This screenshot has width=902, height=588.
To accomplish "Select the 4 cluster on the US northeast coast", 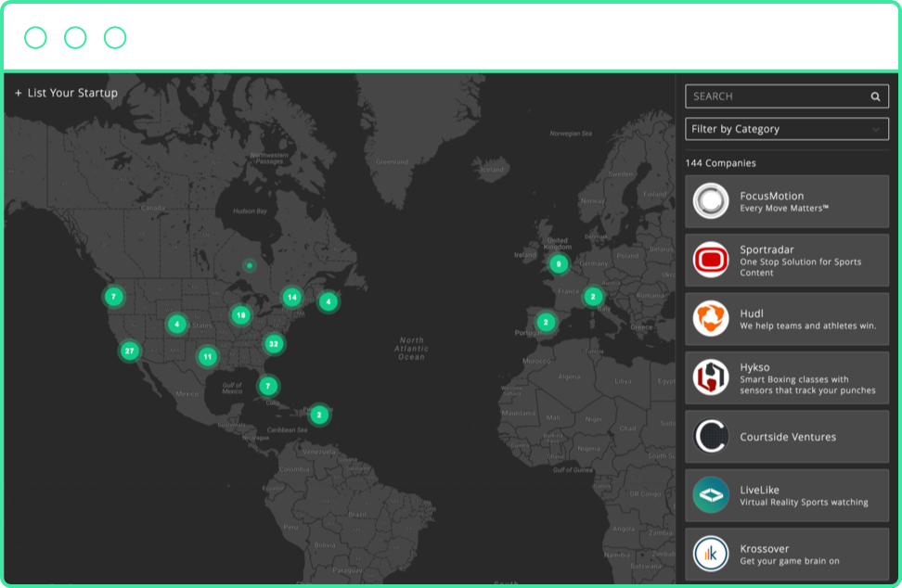I will coord(329,301).
